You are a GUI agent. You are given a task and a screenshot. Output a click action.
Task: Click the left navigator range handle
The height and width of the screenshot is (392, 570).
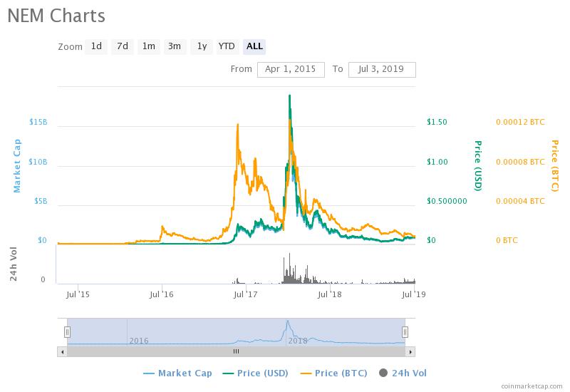[67, 331]
